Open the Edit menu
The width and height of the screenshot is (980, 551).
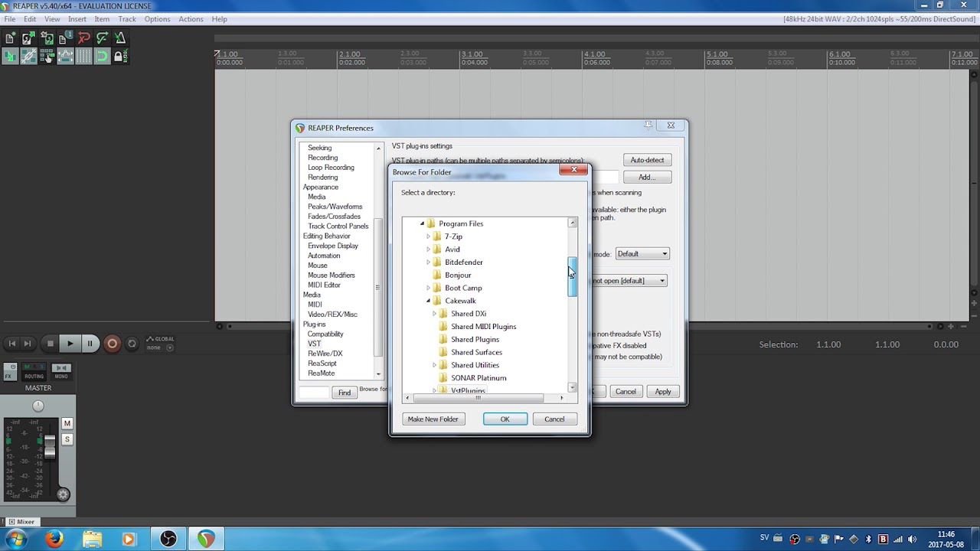tap(30, 19)
